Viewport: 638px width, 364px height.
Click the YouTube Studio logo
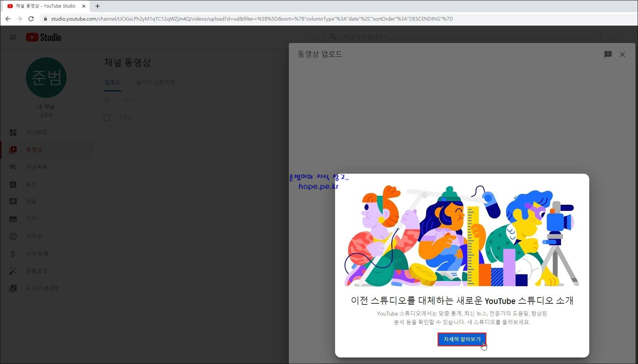coord(43,37)
